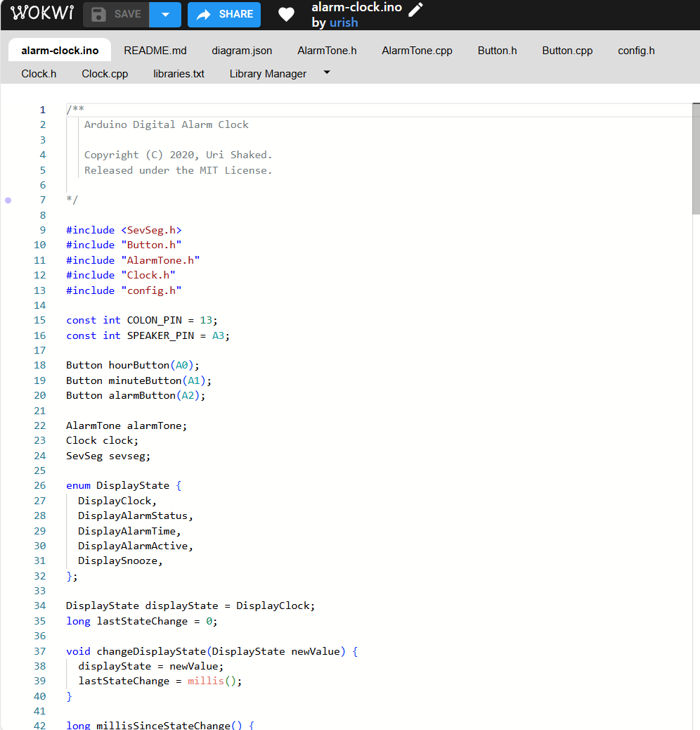Click 'Copyright (C) 2020, Uri Shaked.' comment
Image resolution: width=700 pixels, height=730 pixels.
click(178, 155)
